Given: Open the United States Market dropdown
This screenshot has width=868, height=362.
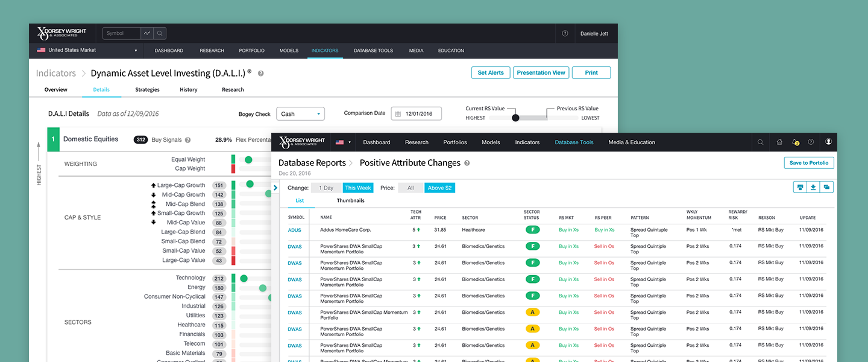Looking at the screenshot, I should click(x=87, y=50).
